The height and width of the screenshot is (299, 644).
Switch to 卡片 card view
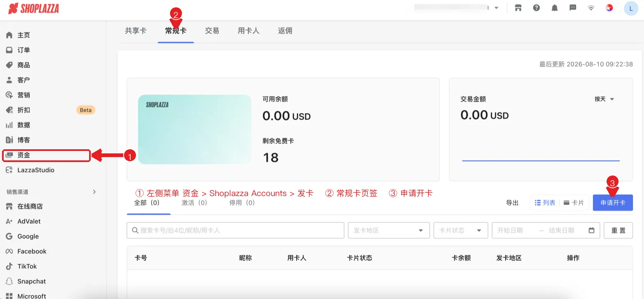574,203
